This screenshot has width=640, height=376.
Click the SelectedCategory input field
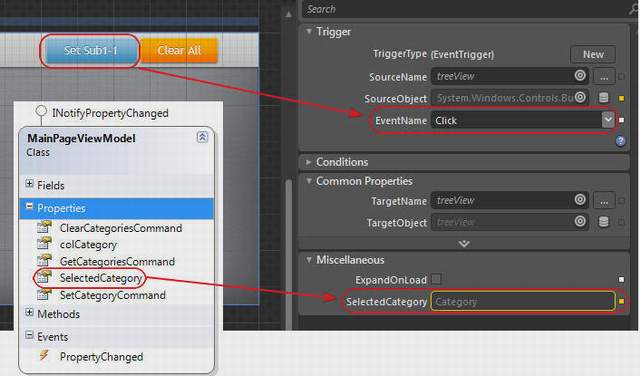click(522, 301)
